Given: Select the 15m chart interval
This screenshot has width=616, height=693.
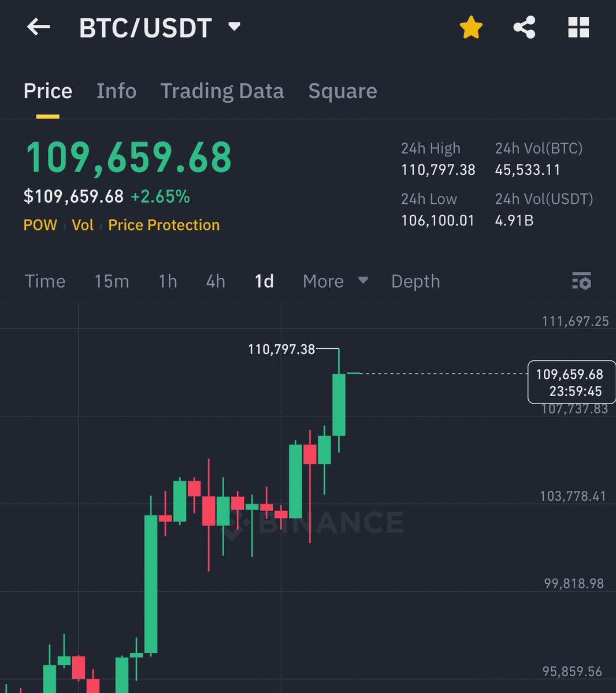Looking at the screenshot, I should 112,281.
